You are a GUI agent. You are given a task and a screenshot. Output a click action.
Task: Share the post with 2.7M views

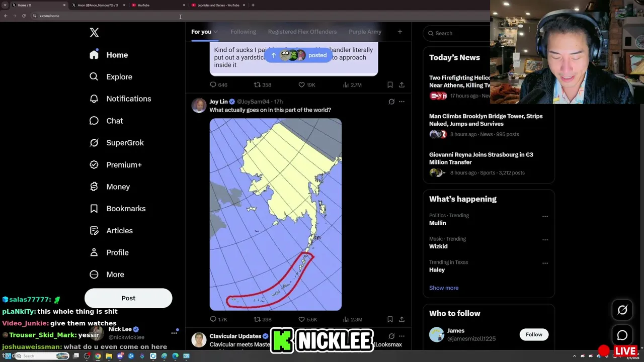(x=401, y=85)
